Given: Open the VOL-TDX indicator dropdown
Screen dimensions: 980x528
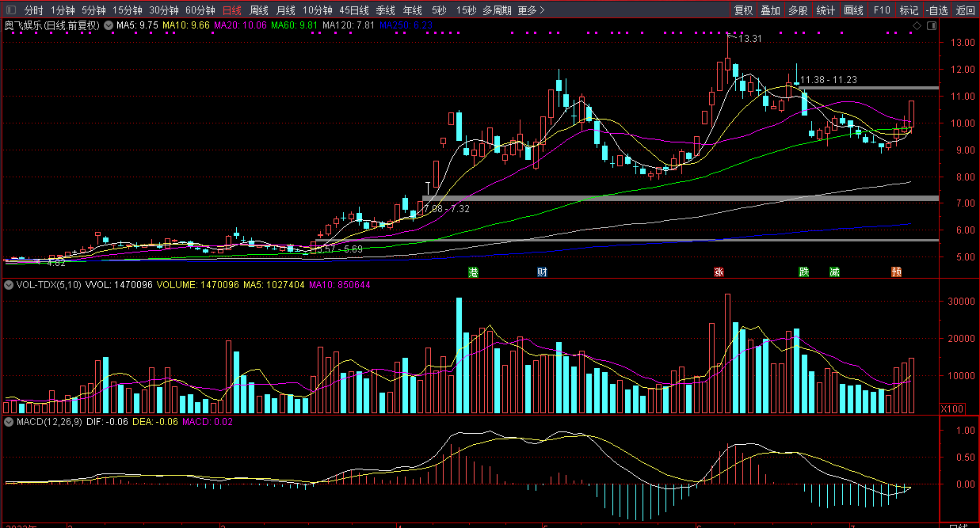Looking at the screenshot, I should click(x=10, y=284).
